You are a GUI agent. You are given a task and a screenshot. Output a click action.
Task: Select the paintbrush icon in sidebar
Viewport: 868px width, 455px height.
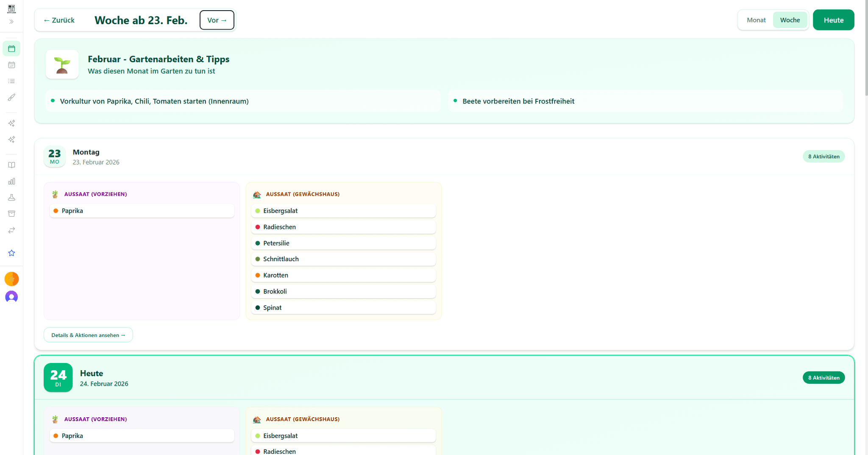pos(11,98)
